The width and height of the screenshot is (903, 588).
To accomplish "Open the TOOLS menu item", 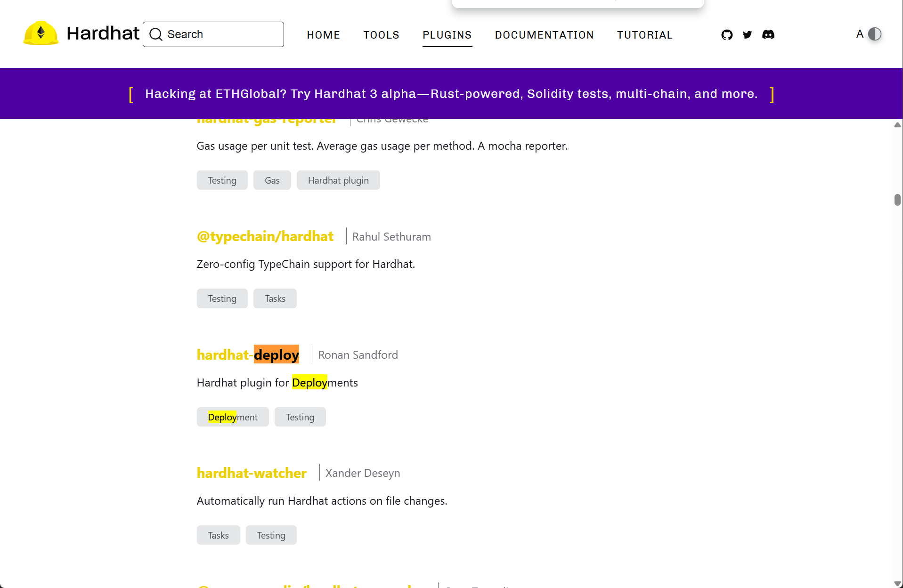I will [x=381, y=35].
